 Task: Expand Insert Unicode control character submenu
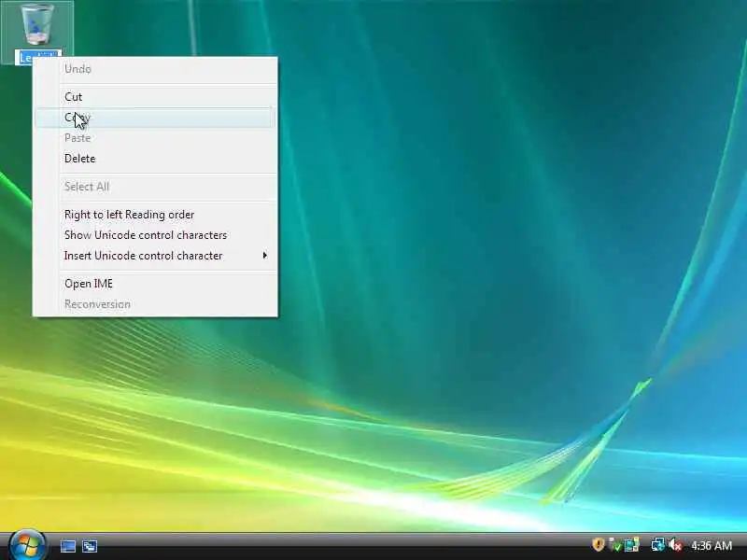point(155,256)
